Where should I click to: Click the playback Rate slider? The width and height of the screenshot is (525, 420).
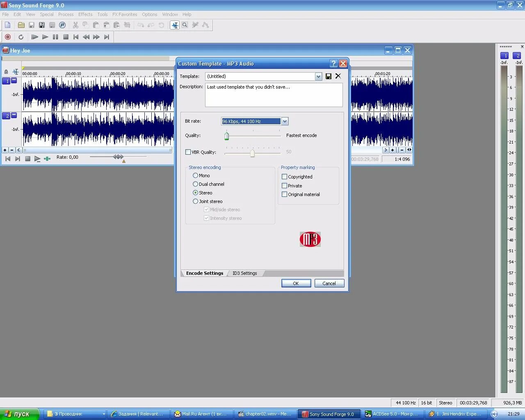pyautogui.click(x=118, y=157)
